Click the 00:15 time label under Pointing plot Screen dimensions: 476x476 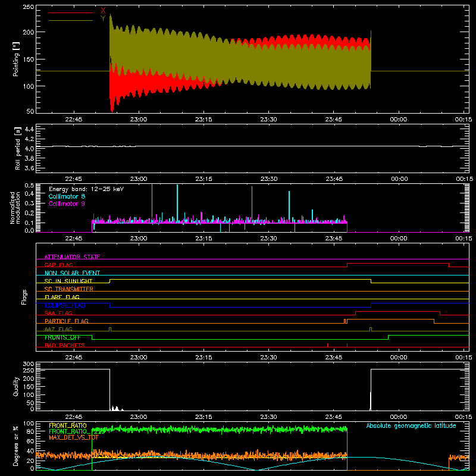click(464, 120)
